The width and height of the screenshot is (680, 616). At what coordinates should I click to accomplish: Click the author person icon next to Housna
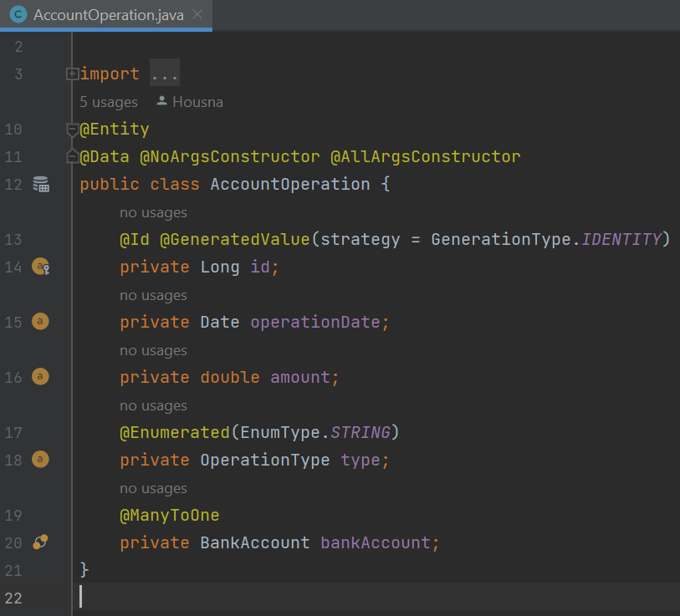(161, 101)
